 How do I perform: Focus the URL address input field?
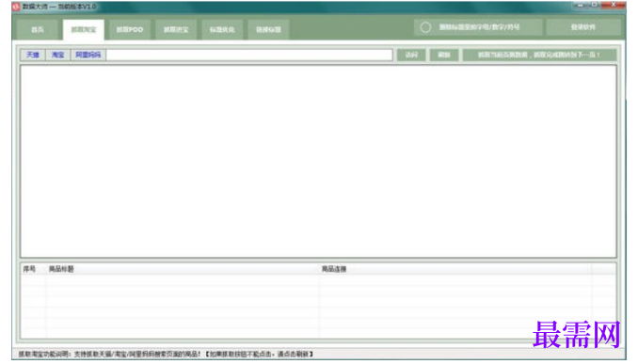pos(249,55)
